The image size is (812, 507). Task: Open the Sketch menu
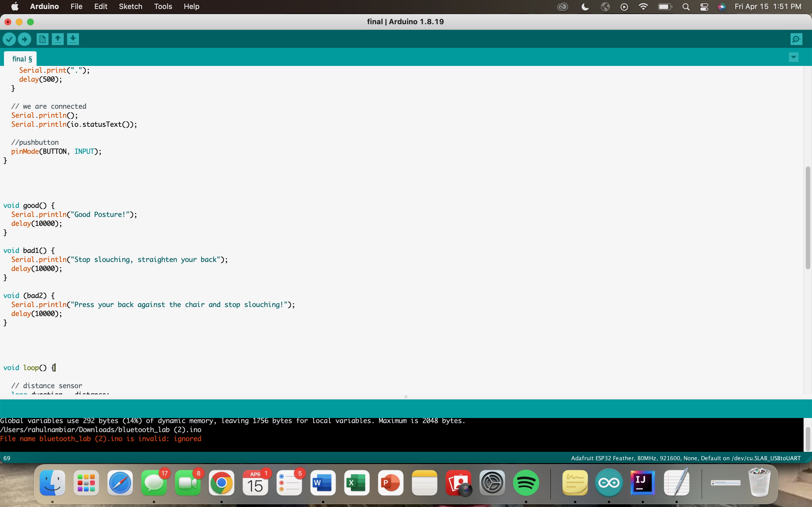point(131,7)
